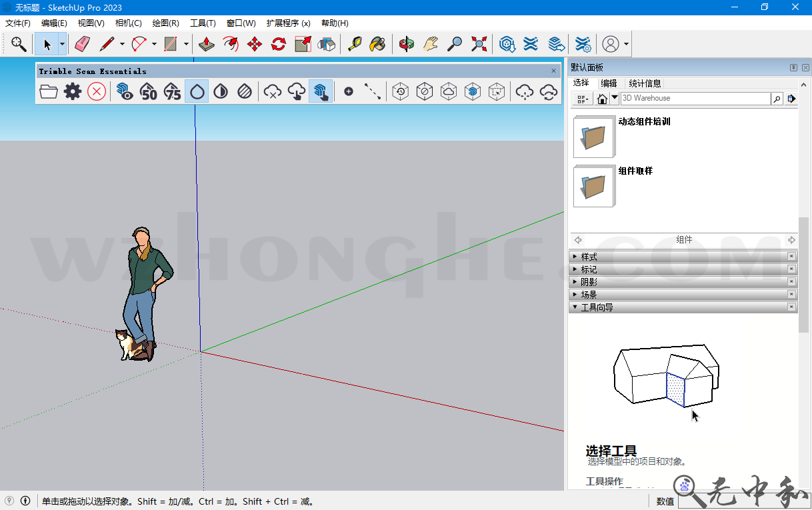Run a search in the 3D Warehouse box
This screenshot has width=812, height=510.
tap(777, 98)
